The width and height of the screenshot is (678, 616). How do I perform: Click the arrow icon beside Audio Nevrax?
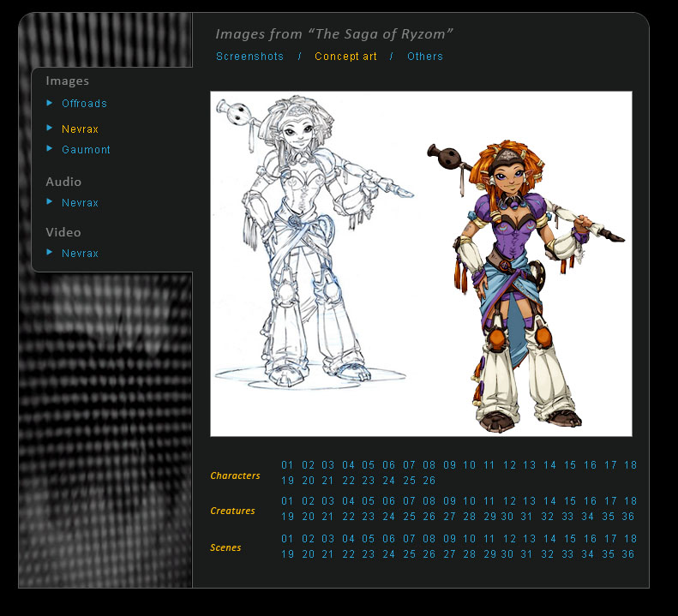coord(50,201)
